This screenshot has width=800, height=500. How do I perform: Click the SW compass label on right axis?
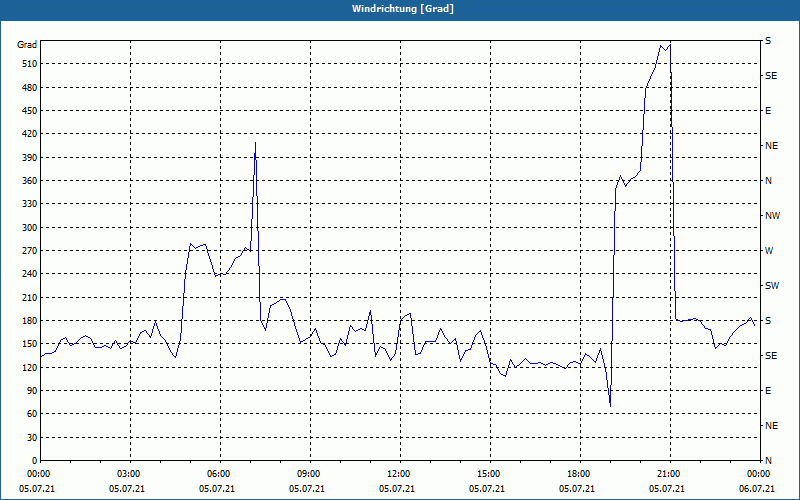772,286
